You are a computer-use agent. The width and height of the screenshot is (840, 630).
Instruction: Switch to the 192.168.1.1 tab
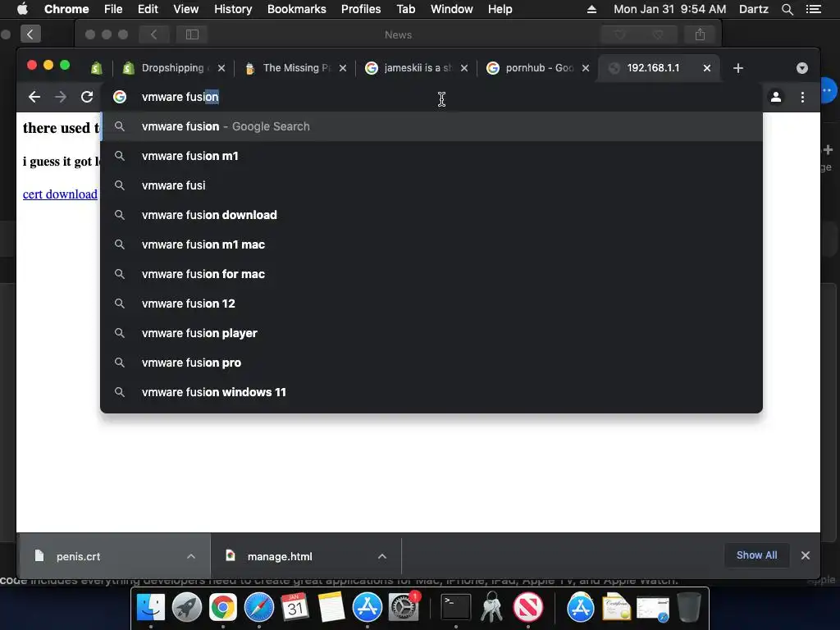(659, 68)
